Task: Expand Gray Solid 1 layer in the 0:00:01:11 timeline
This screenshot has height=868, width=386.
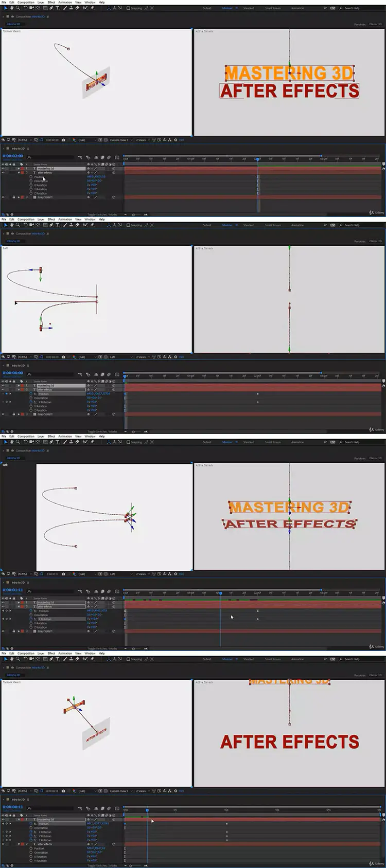Action: pyautogui.click(x=19, y=631)
